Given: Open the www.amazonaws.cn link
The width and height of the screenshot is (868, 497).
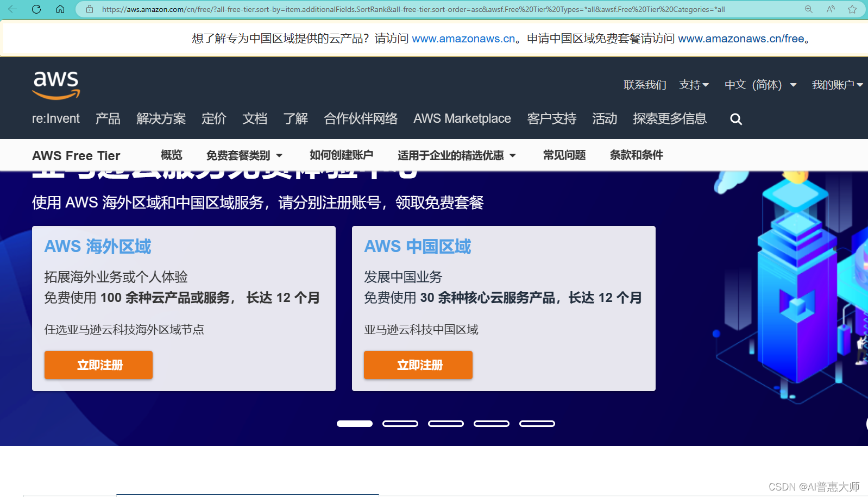Looking at the screenshot, I should coord(463,39).
